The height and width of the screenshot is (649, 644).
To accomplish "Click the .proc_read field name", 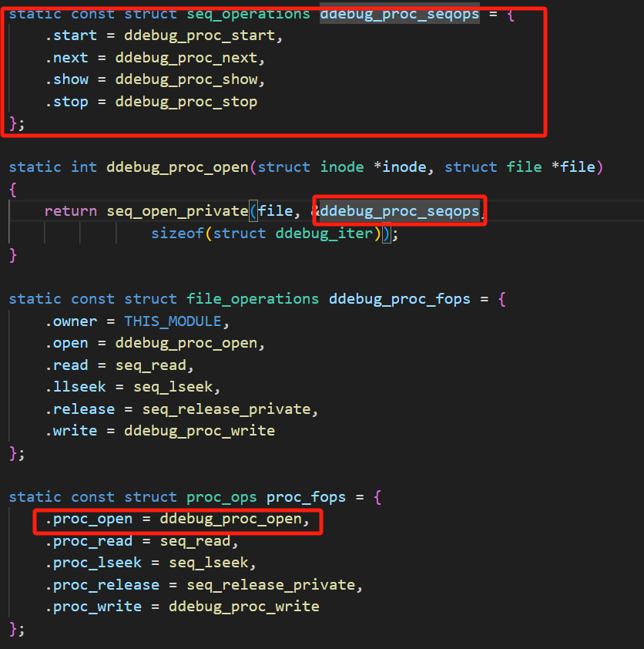I will click(89, 541).
